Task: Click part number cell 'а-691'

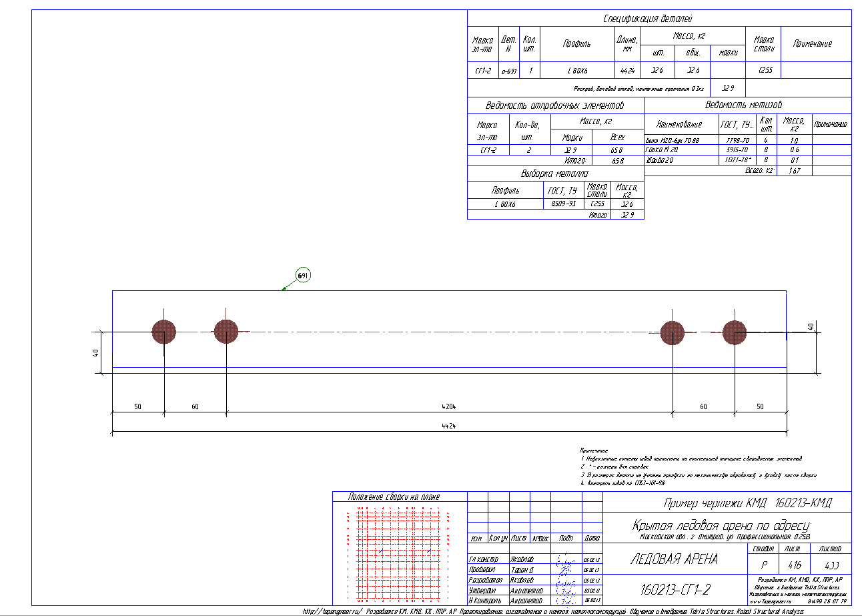Action: 508,71
